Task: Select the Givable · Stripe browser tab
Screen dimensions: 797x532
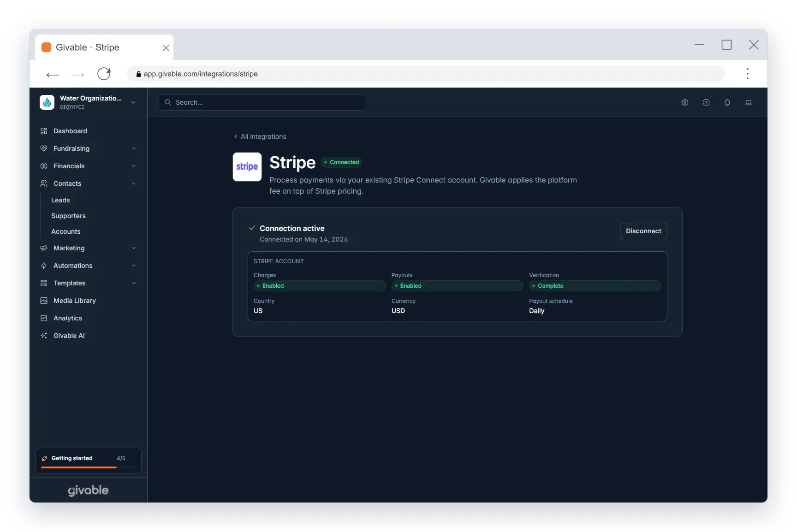Action: (x=104, y=47)
